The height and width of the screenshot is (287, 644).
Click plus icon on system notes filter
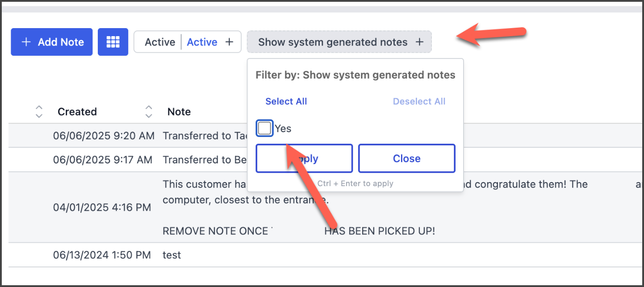(x=419, y=42)
